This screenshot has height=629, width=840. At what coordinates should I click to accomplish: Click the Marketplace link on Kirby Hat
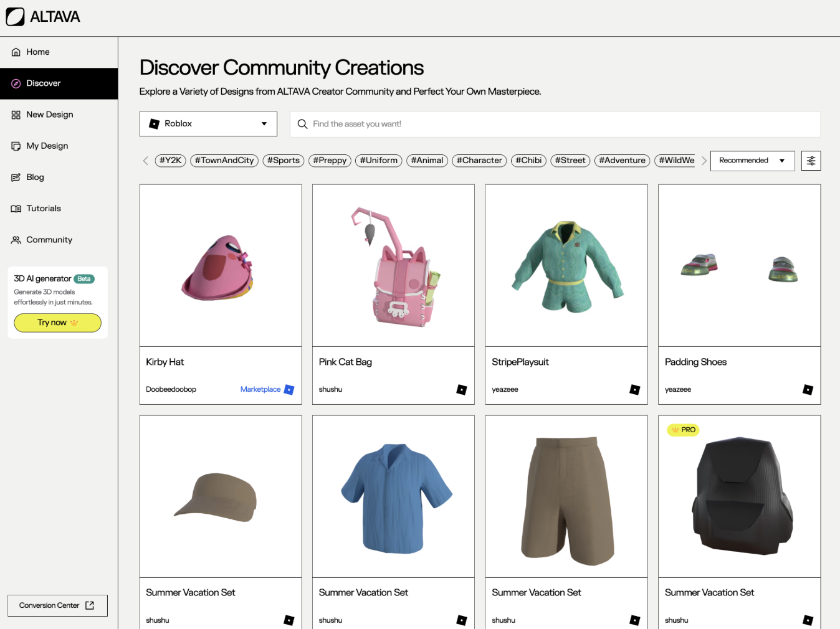pyautogui.click(x=260, y=390)
